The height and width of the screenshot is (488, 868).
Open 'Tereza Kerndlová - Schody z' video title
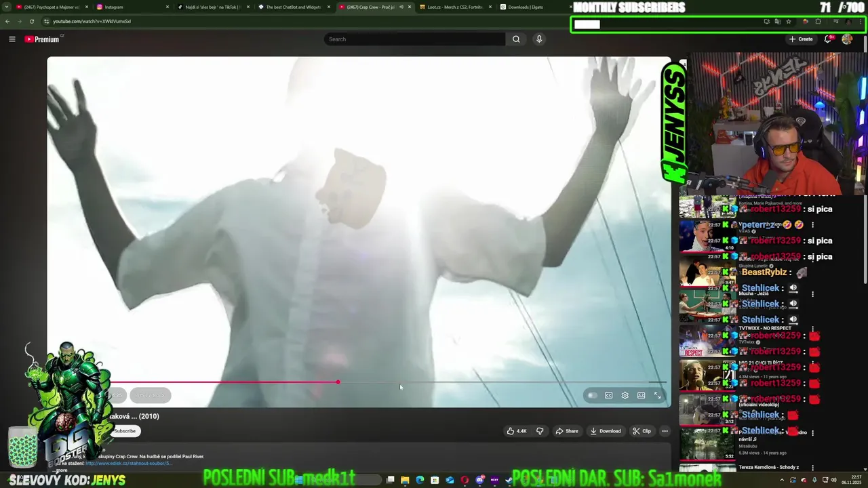[769, 468]
